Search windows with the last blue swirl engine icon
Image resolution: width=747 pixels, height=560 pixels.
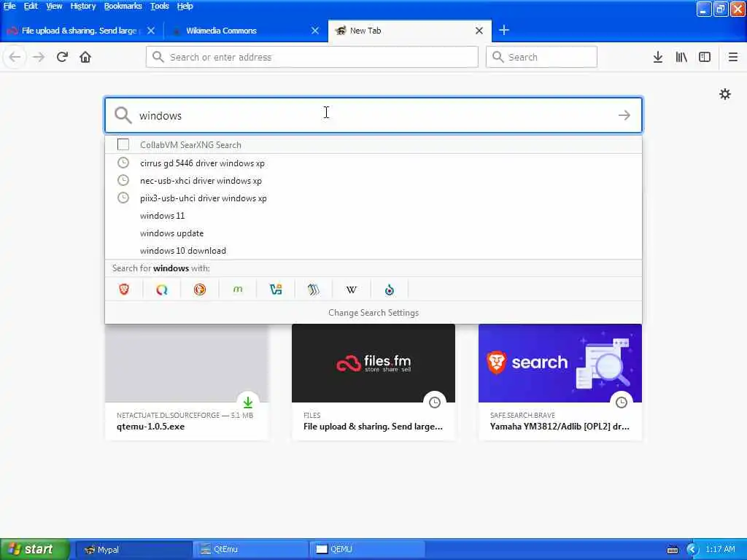pyautogui.click(x=390, y=289)
